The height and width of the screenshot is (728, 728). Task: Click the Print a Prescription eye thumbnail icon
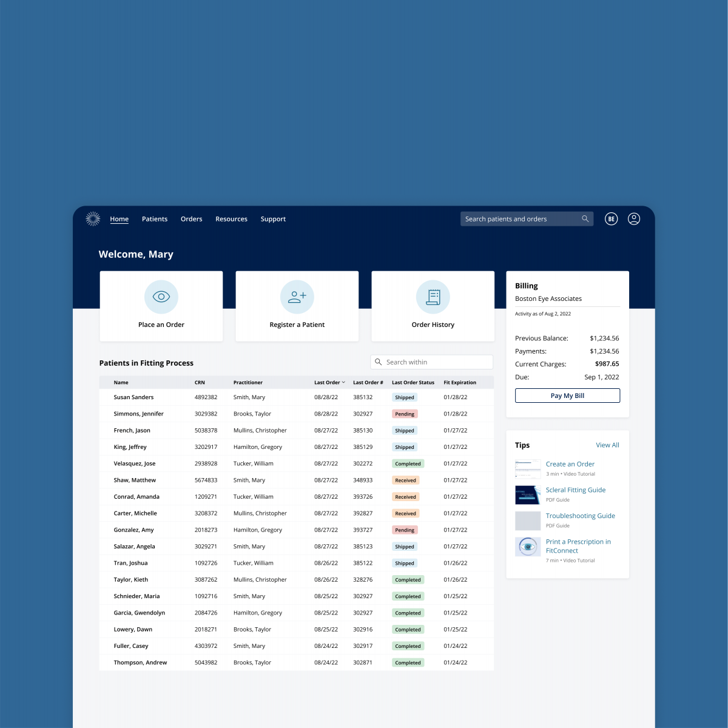(x=528, y=547)
